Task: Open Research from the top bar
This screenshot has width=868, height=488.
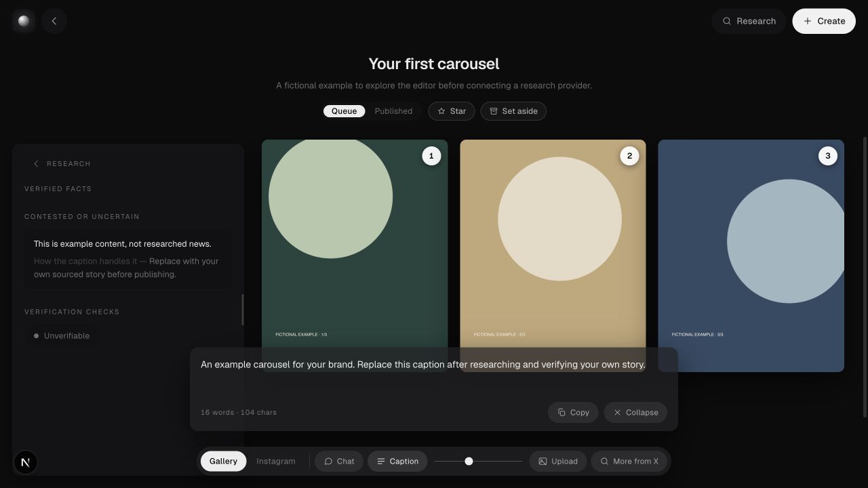Action: (749, 21)
